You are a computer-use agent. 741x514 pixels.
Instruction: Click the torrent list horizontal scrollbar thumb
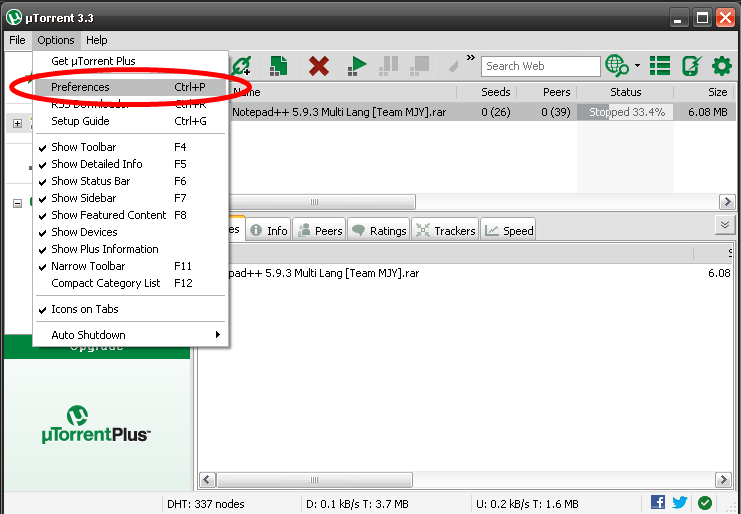click(321, 202)
